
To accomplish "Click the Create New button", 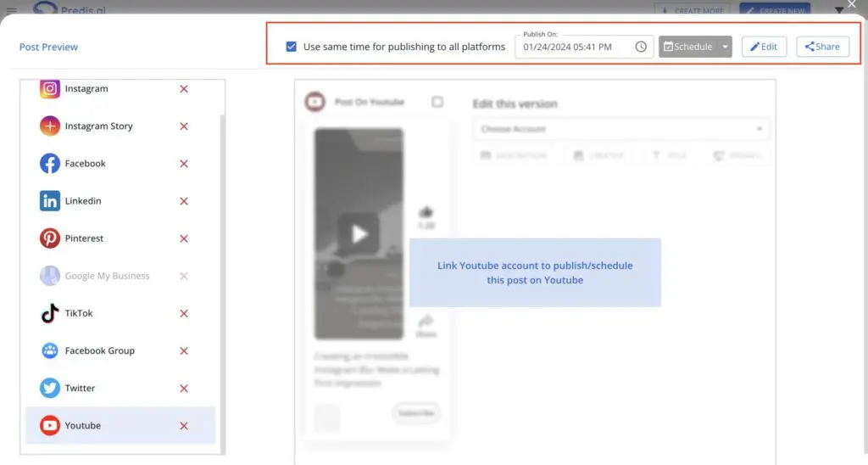I will point(775,9).
